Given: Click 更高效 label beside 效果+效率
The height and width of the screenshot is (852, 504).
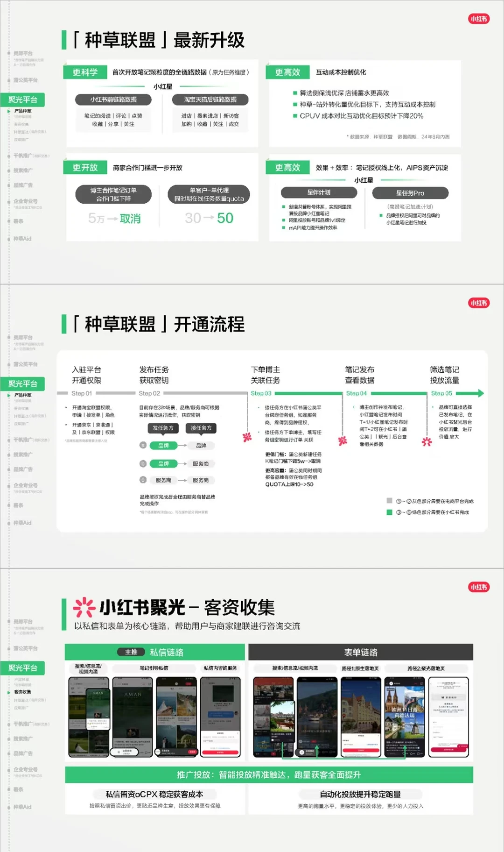Looking at the screenshot, I should 287,167.
